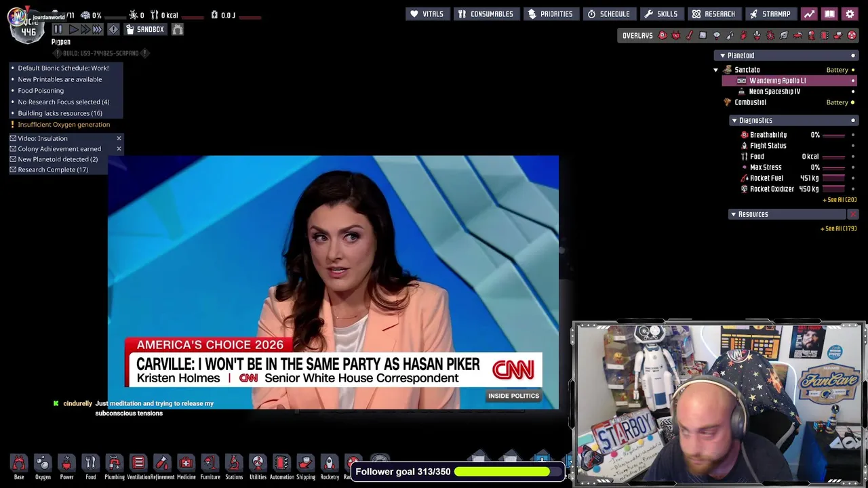Screen dimensions: 868x488
Task: Toggle Breathability diagnostic pin dot
Action: 853,135
